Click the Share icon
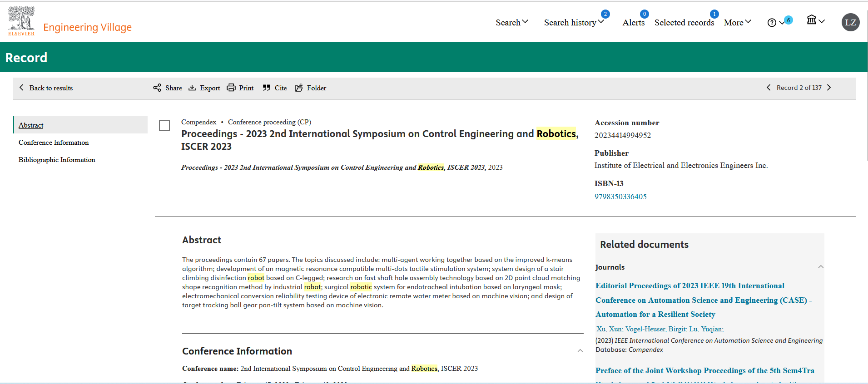The height and width of the screenshot is (384, 868). (x=157, y=88)
